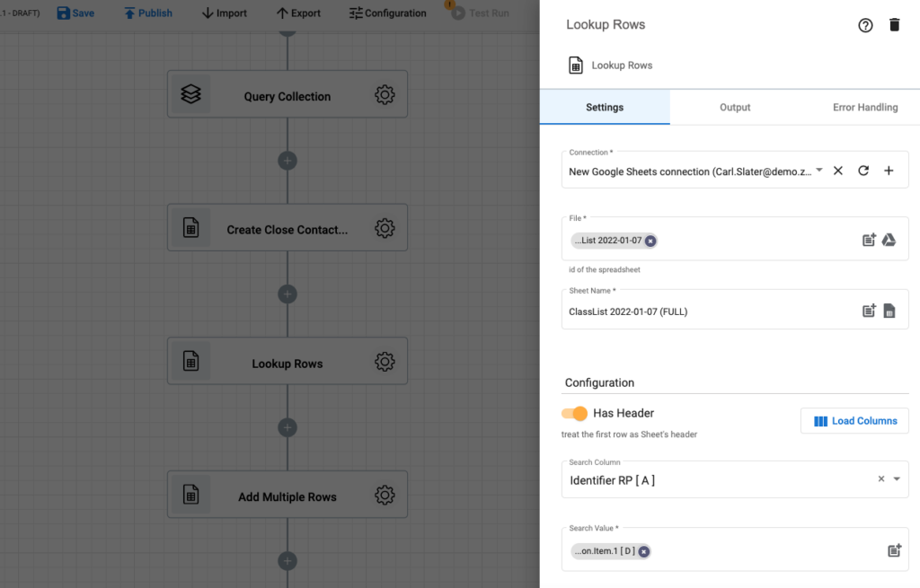Add a new connection with plus icon
920x588 pixels.
coord(889,171)
